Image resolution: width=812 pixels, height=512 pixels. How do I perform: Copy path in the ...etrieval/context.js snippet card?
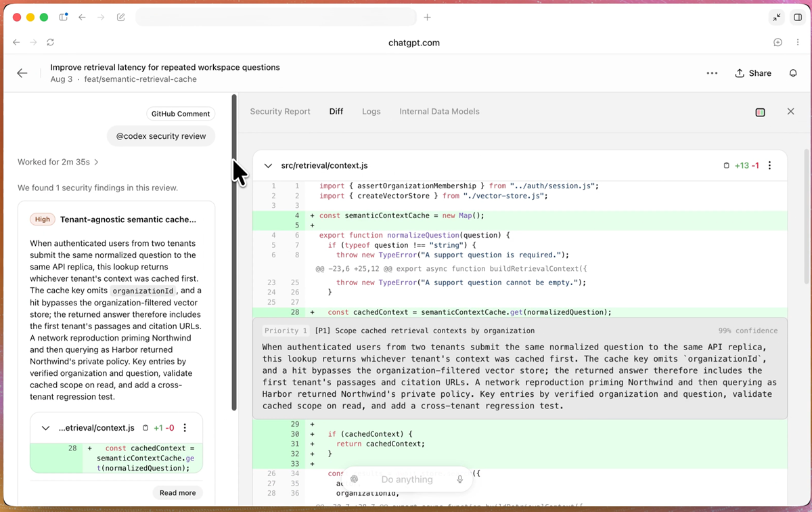point(145,428)
